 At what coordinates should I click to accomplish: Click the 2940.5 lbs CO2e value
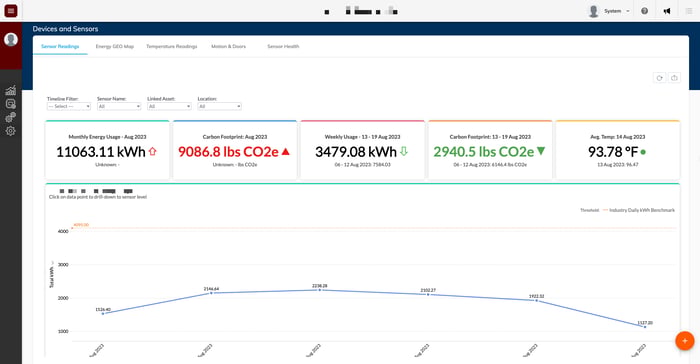(x=483, y=152)
